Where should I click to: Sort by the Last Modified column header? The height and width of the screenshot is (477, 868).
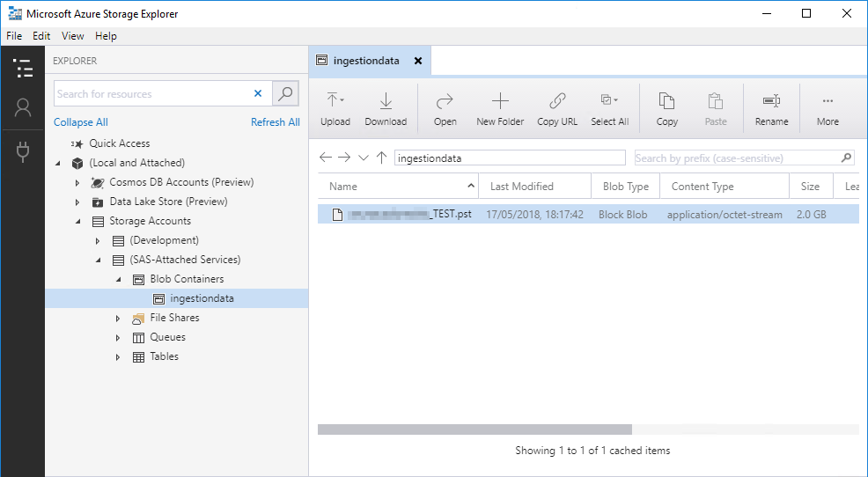[x=534, y=187]
